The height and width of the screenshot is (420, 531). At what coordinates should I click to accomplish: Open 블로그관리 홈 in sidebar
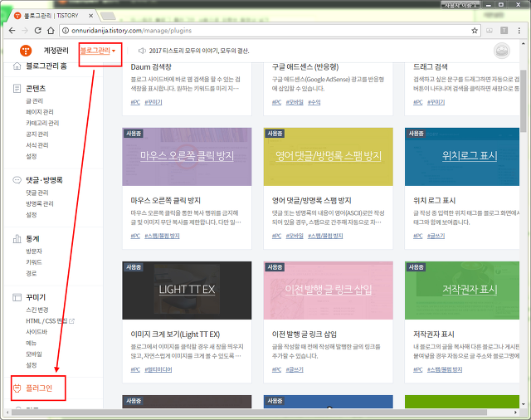tap(46, 66)
